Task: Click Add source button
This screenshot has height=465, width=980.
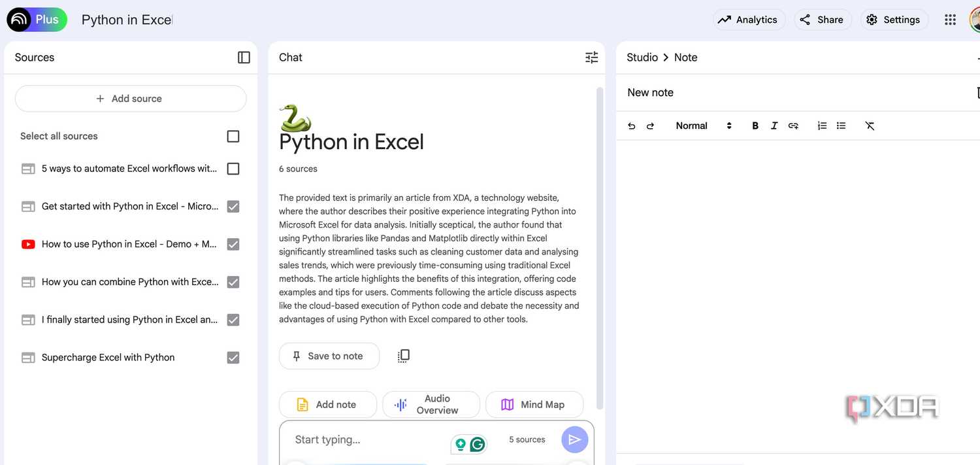Action: tap(131, 99)
